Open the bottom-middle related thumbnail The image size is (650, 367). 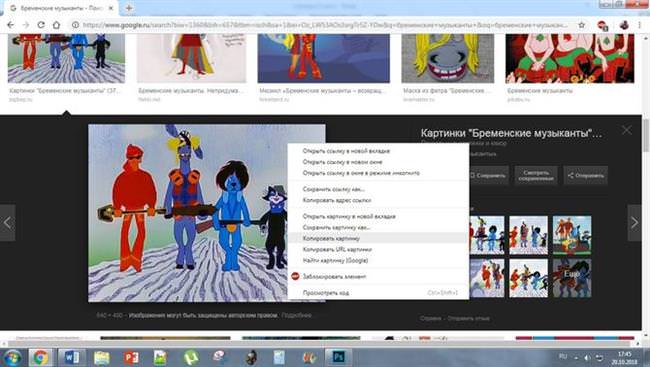point(528,278)
